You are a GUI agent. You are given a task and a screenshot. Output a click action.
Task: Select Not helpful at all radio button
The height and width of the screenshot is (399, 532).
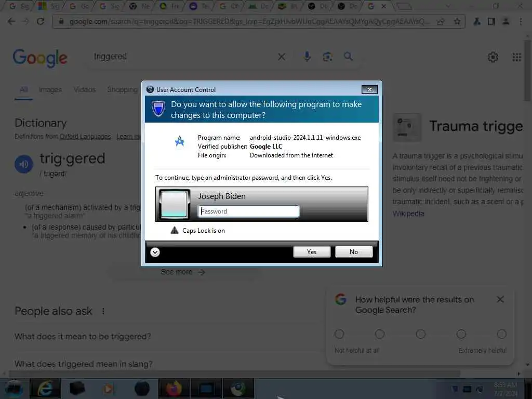coord(339,334)
